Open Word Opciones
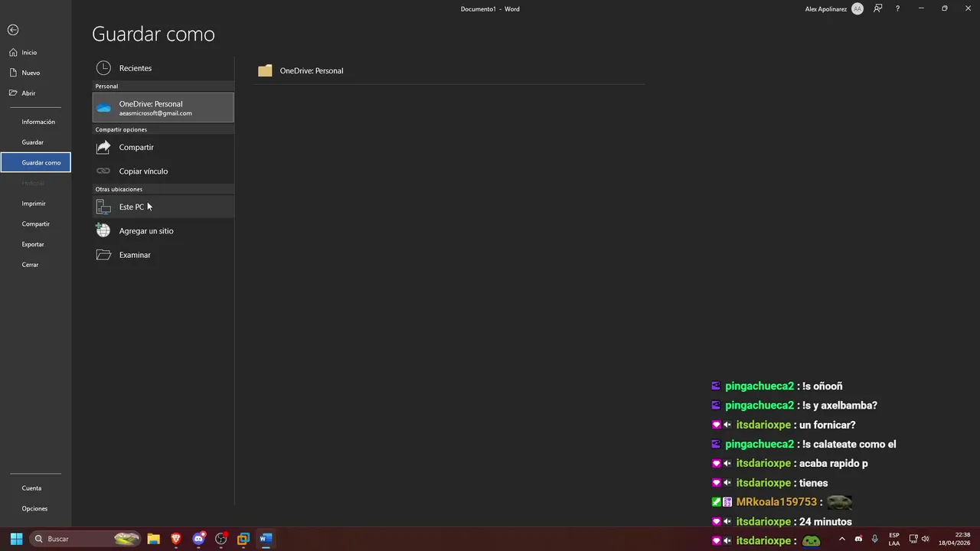Viewport: 980px width, 551px height. [x=36, y=509]
